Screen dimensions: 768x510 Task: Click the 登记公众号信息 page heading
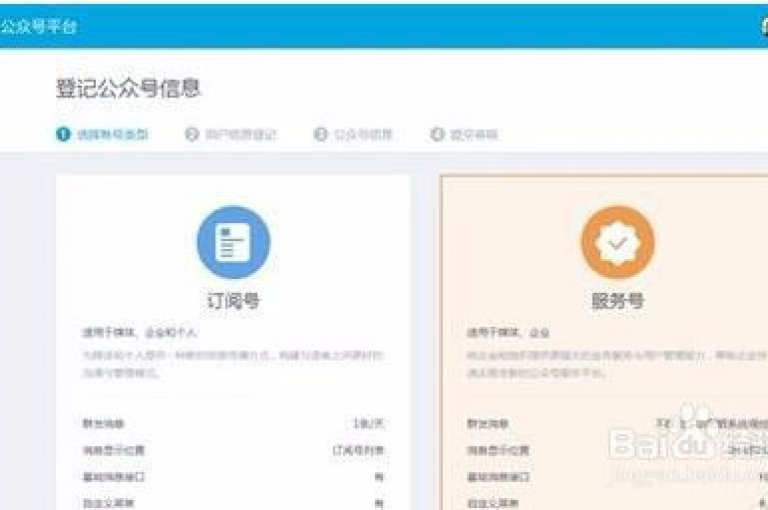click(x=128, y=88)
